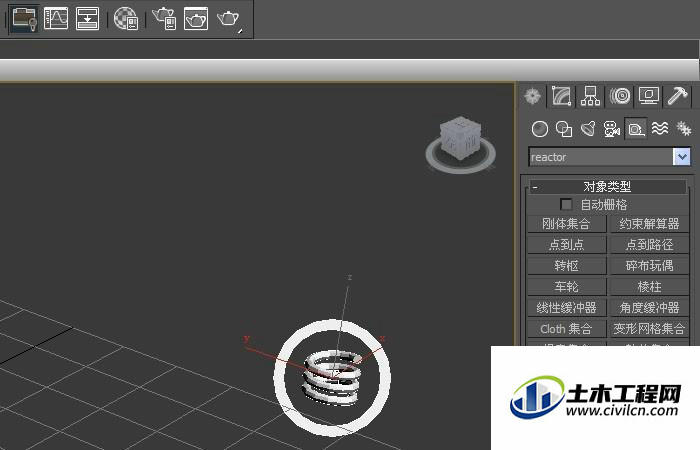Open the Curve Editor
The image size is (700, 450).
coord(56,19)
